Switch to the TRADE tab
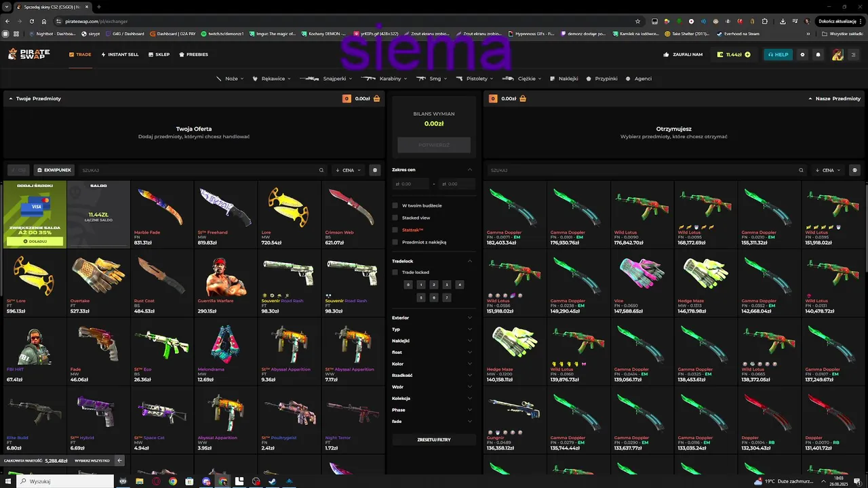868x488 pixels. pos(80,54)
